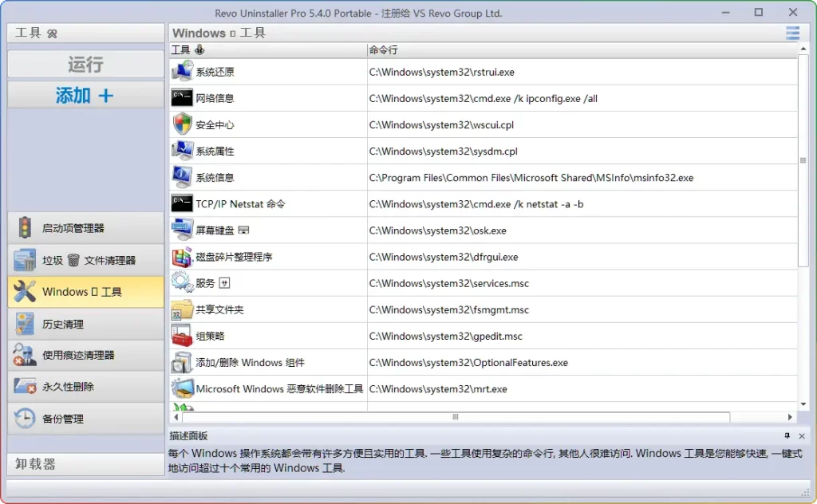The width and height of the screenshot is (817, 504).
Task: Open the 使用痕迹清理器 tool
Action: tap(86, 355)
